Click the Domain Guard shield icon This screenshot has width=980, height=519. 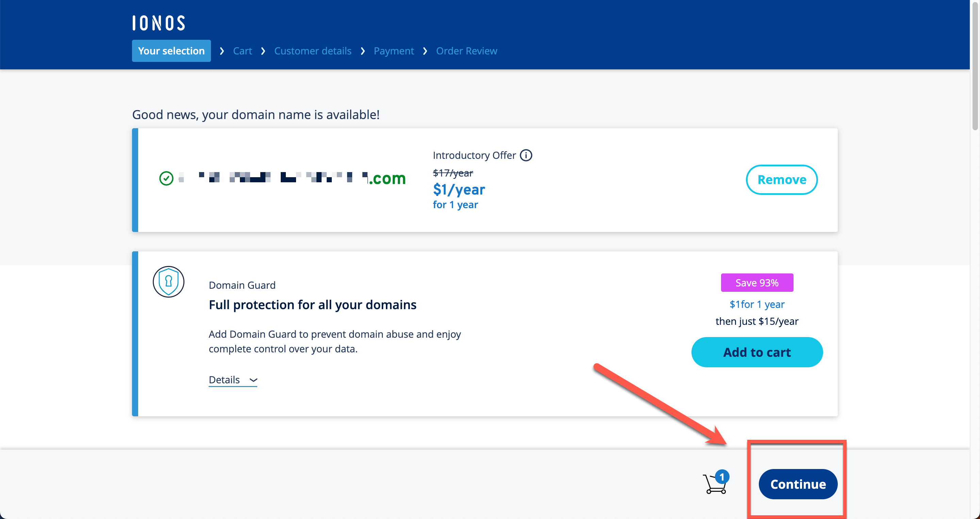168,282
